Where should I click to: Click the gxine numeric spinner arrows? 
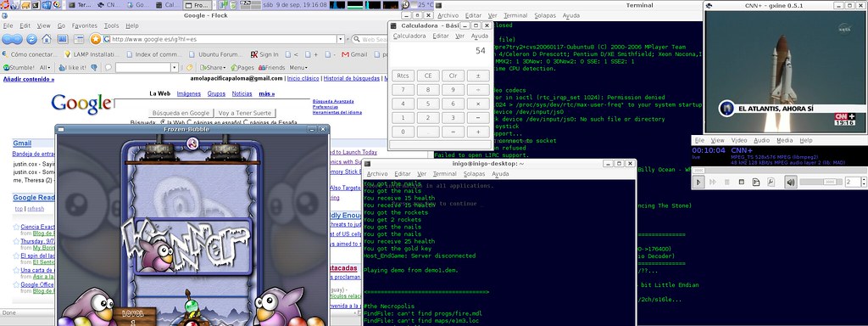tap(863, 182)
